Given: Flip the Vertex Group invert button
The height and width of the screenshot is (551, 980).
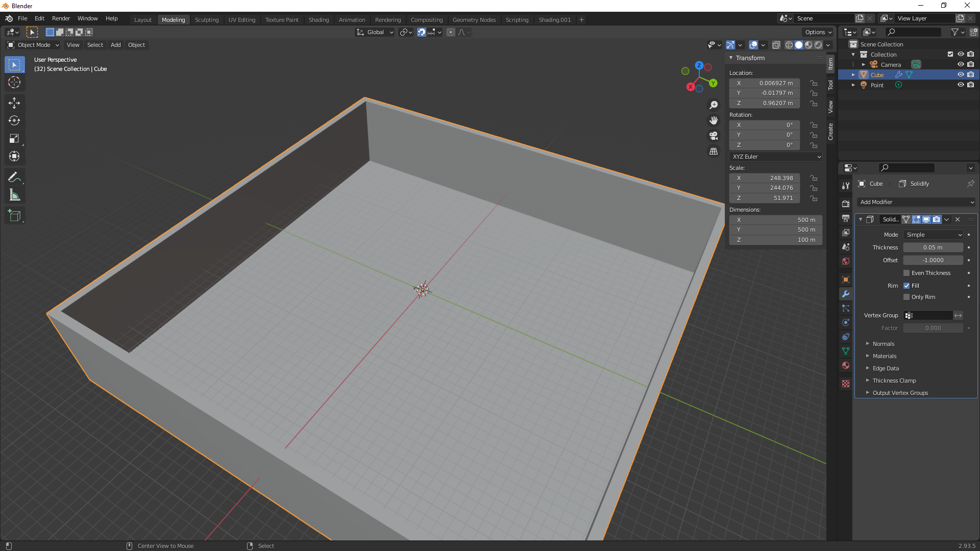Looking at the screenshot, I should 958,315.
